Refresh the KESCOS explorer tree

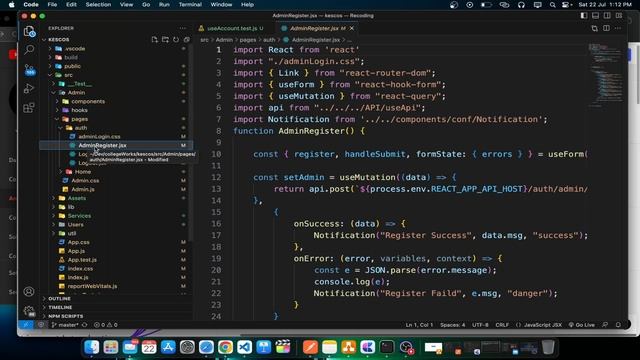tap(176, 40)
